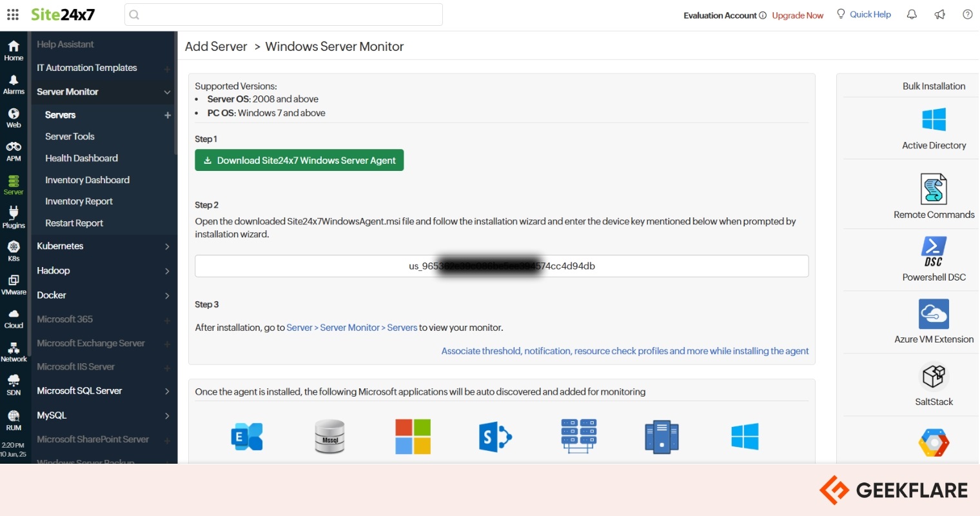Open Inventory Report in the sidebar

[x=79, y=201]
